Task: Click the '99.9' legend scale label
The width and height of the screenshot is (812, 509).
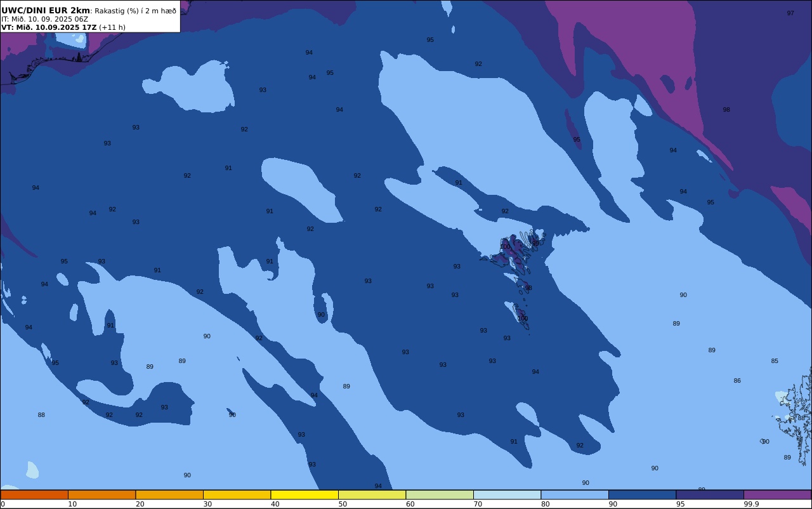Action: 752,504
